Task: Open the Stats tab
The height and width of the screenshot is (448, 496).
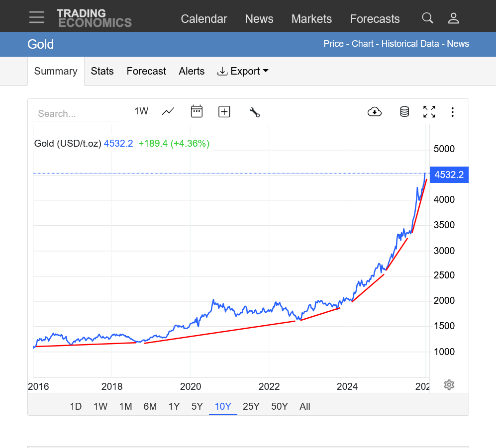Action: 102,71
